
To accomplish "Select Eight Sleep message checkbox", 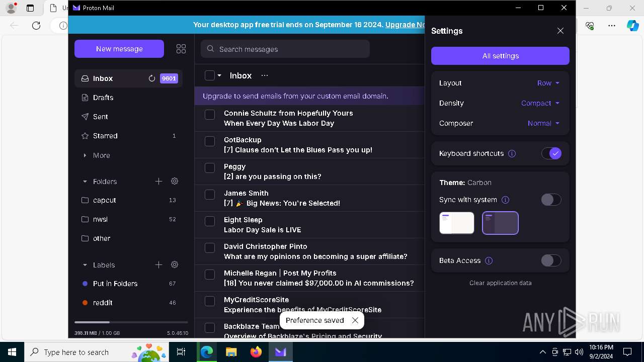I will 210,221.
